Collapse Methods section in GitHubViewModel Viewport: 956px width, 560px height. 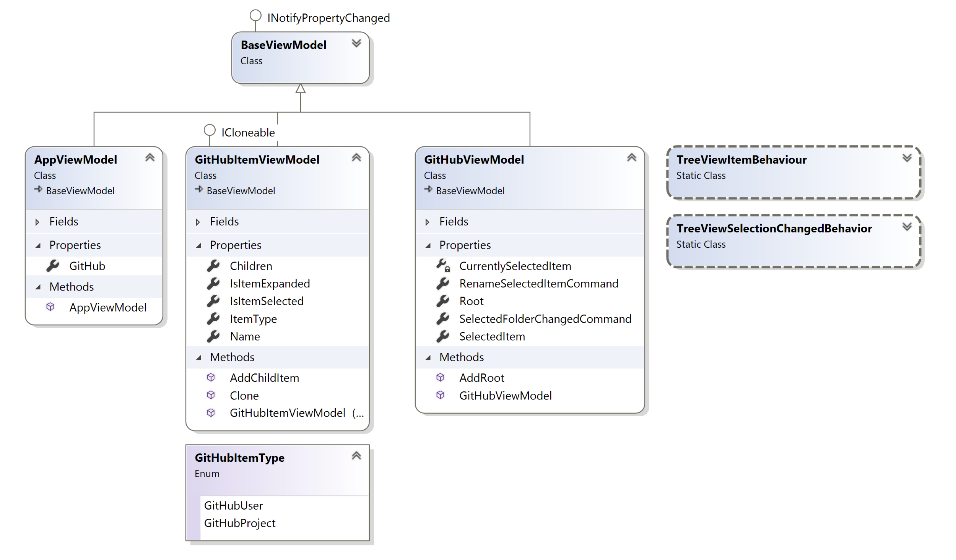[x=428, y=358]
